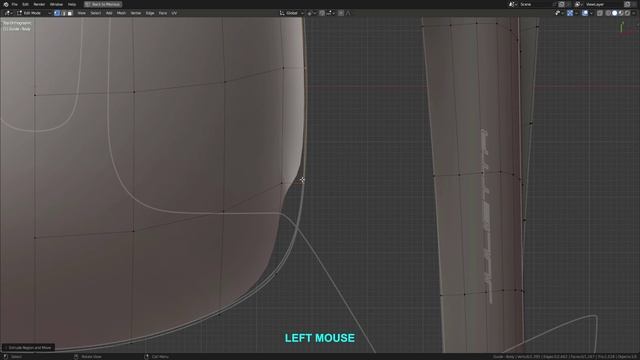
Task: Click the Back to Previous button
Action: (103, 4)
